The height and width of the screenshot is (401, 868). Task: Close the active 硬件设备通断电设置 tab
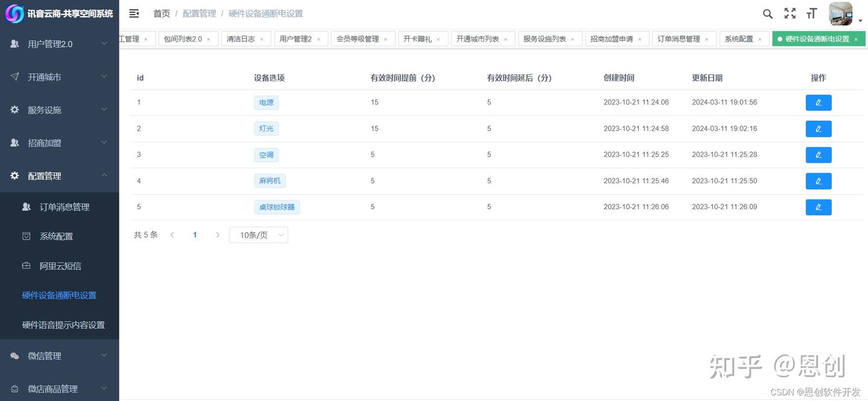point(856,39)
